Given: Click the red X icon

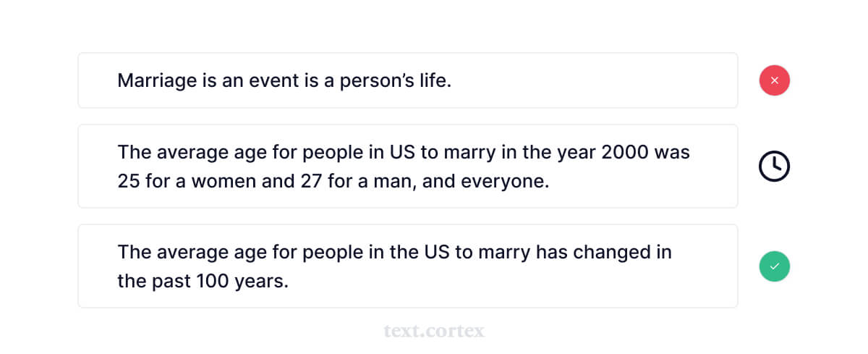Looking at the screenshot, I should coord(774,80).
